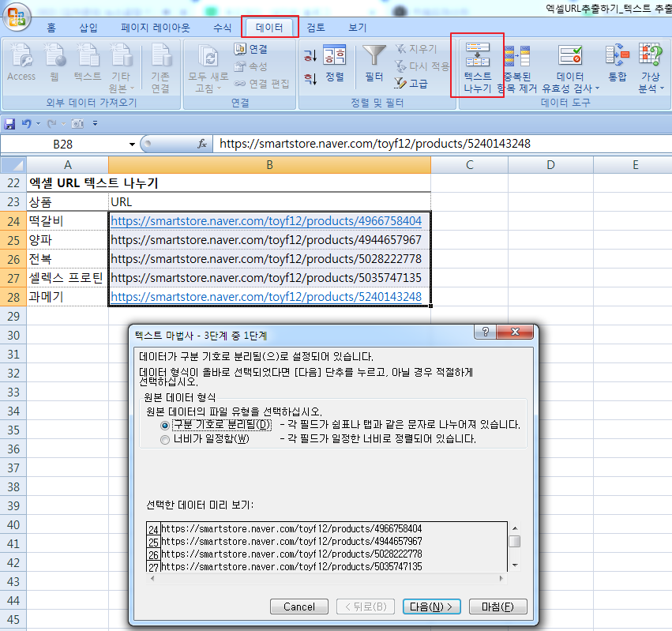This screenshot has width=672, height=631.
Task: Sort ascending with the top sort icon
Action: coord(310,54)
